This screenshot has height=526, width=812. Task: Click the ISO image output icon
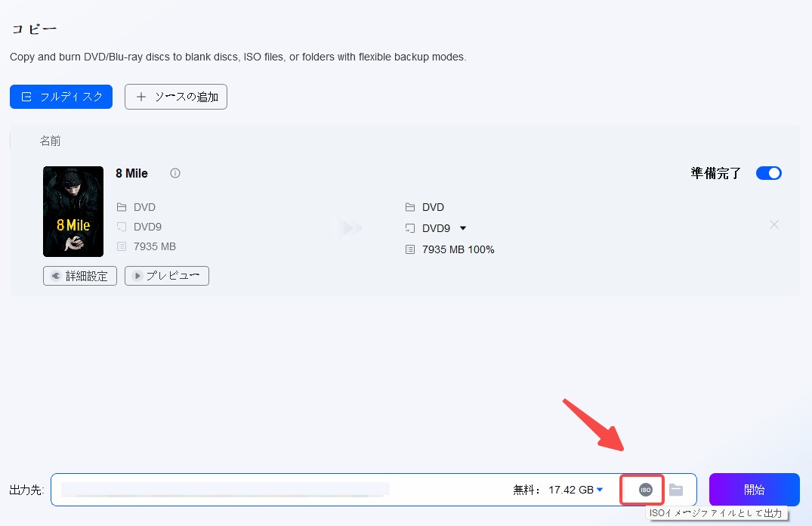[645, 490]
